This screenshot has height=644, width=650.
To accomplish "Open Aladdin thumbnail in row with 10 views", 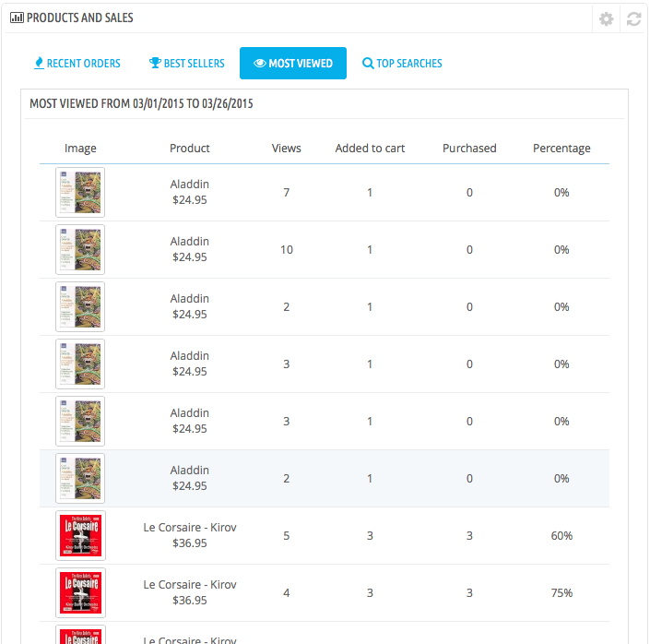I will (80, 249).
